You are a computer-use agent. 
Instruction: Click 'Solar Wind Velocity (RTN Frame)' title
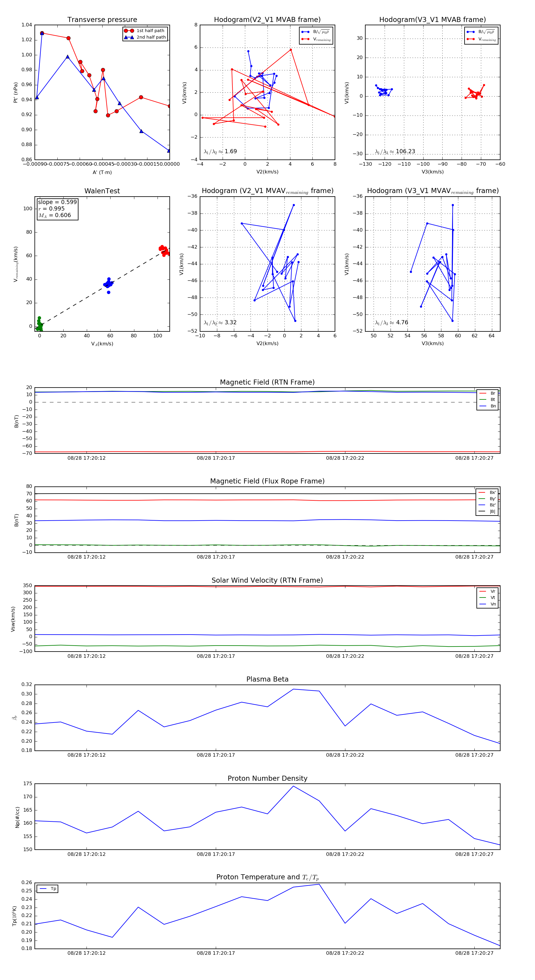(x=267, y=581)
